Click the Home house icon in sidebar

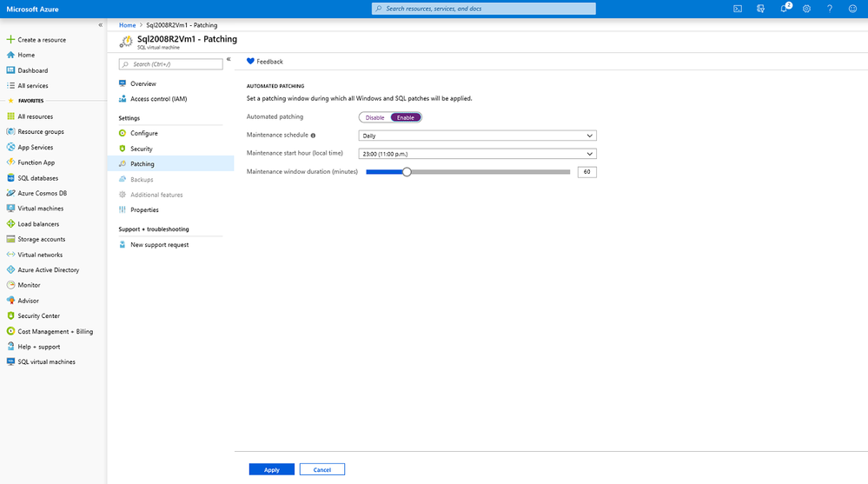(x=10, y=55)
